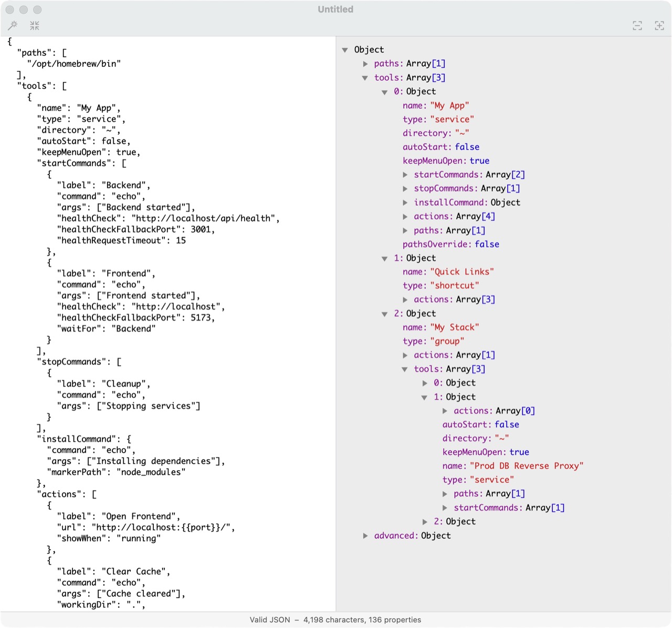Viewport: 672px width, 628px height.
Task: Click the "workingDir": "." line
Action: tap(101, 604)
